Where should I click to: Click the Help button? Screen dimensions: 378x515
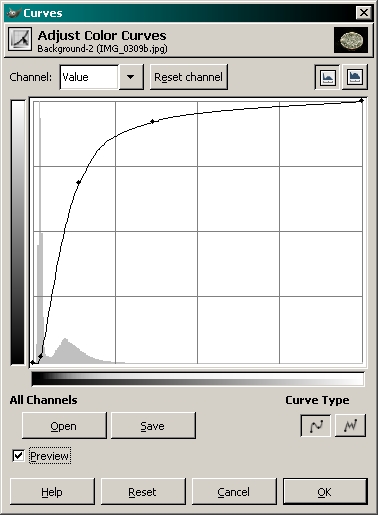click(x=52, y=492)
